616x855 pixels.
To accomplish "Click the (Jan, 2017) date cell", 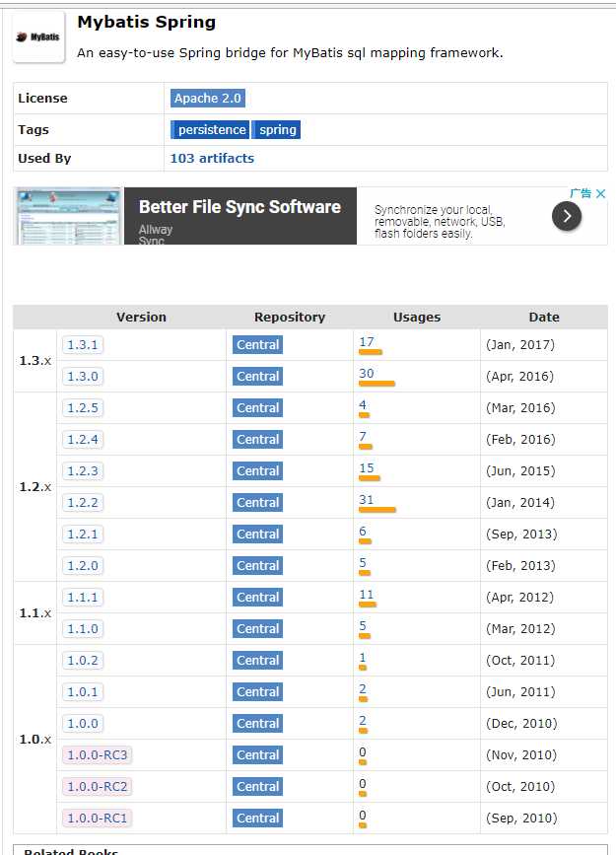I will [x=520, y=345].
